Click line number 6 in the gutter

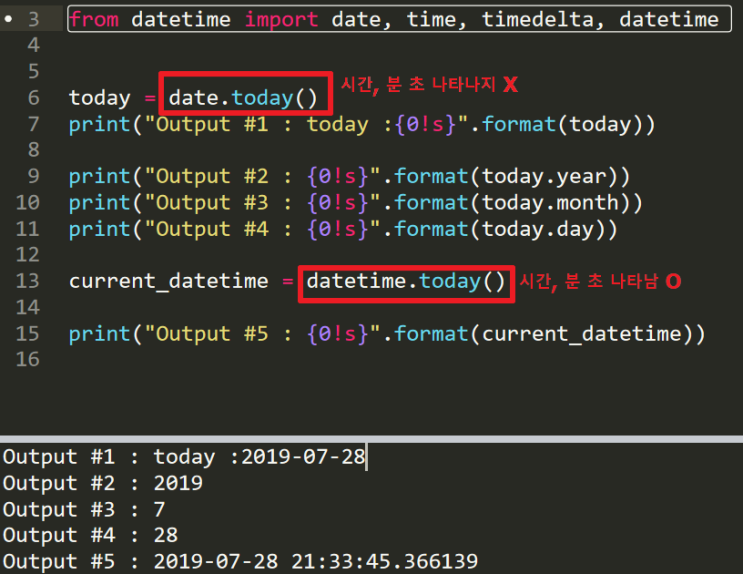point(34,98)
